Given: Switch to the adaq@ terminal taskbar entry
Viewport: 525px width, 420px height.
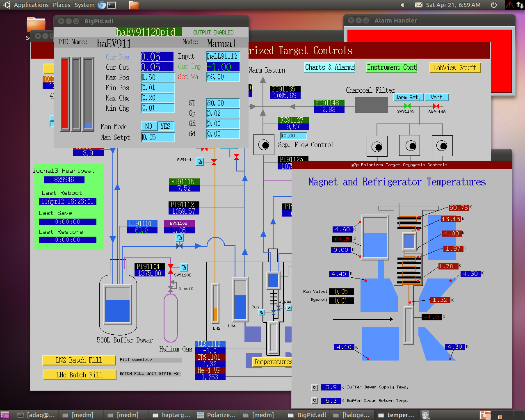Looking at the screenshot, I should (x=37, y=415).
